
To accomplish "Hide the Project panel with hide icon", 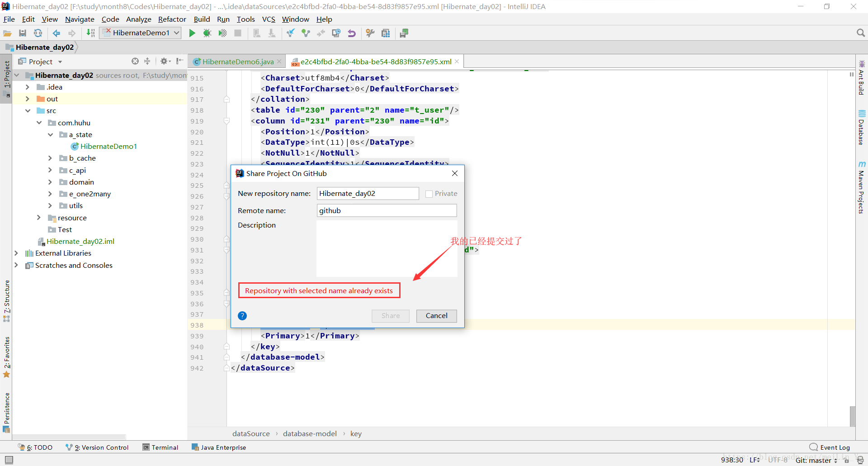I will point(180,61).
